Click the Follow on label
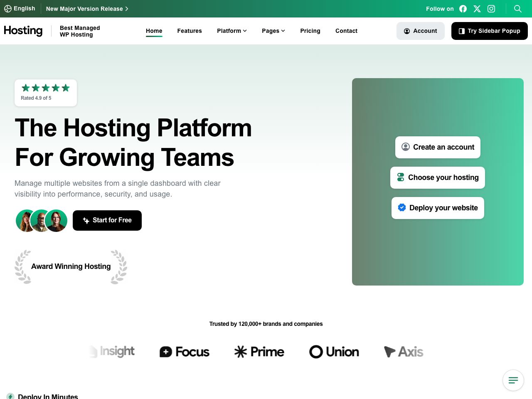Image resolution: width=532 pixels, height=399 pixels. [440, 9]
